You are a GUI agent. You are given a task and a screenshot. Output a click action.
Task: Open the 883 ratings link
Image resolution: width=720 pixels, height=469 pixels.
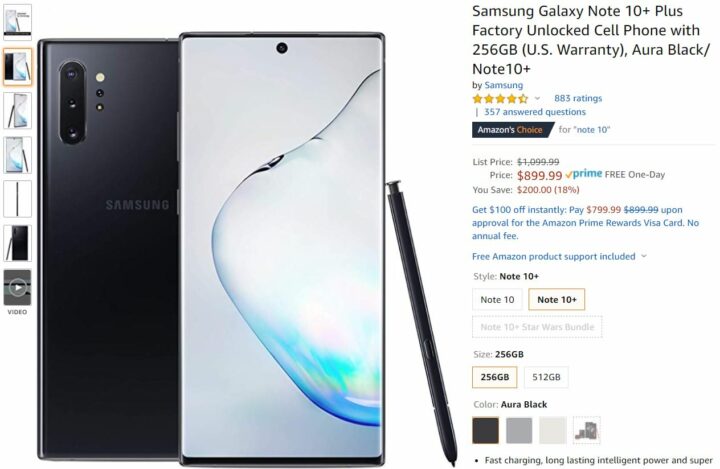coord(578,98)
